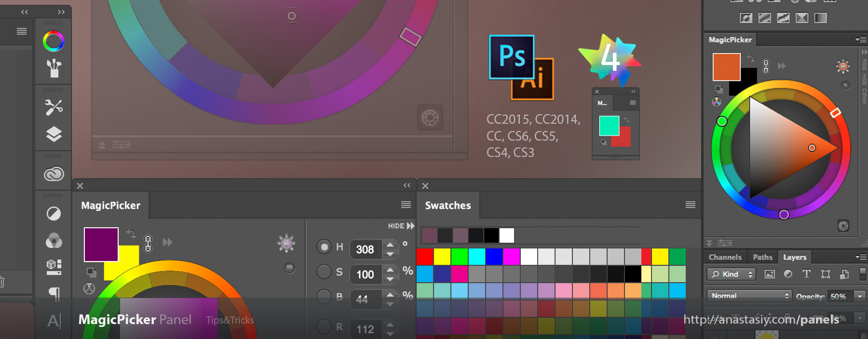868x339 pixels.
Task: Click the purple foreground color swatch
Action: (101, 245)
